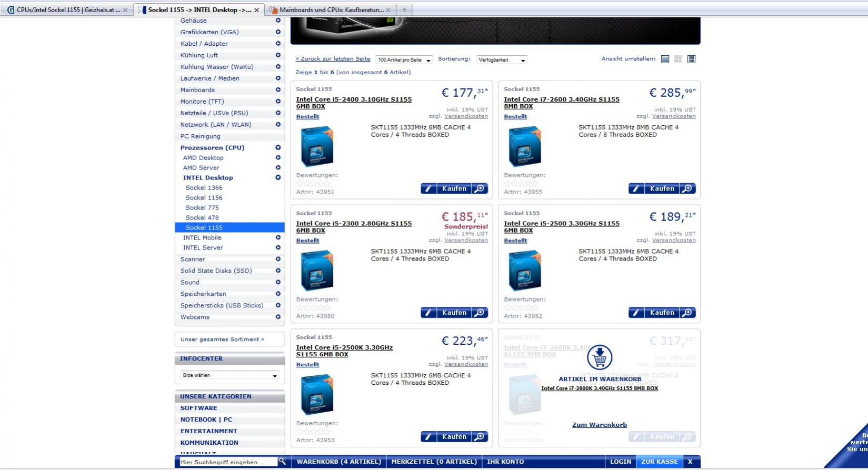Click the cart icon in Artikel im Warenkorb overlay
Image resolution: width=868 pixels, height=470 pixels.
point(600,357)
